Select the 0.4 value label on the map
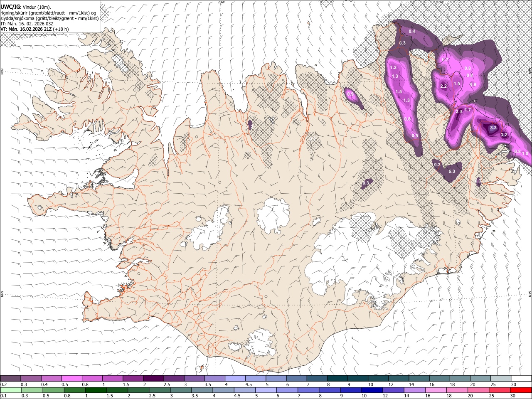 tap(412, 32)
